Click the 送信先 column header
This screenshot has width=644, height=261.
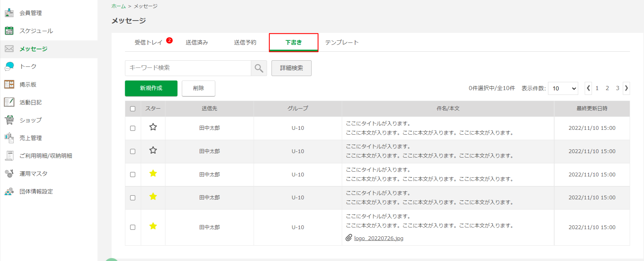[x=209, y=109]
